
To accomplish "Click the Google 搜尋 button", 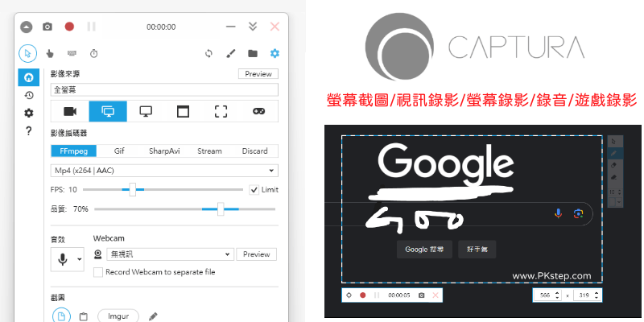I will [424, 250].
